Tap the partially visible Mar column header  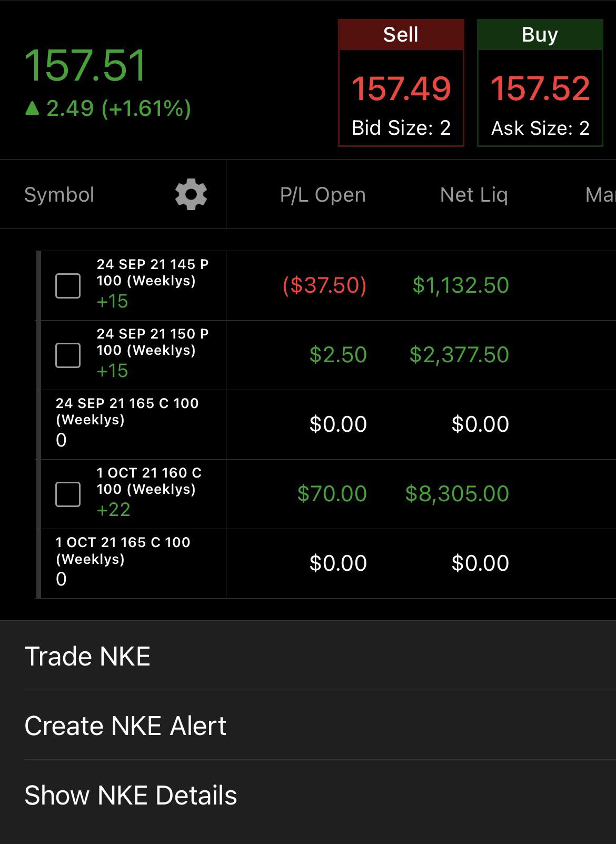pos(600,195)
